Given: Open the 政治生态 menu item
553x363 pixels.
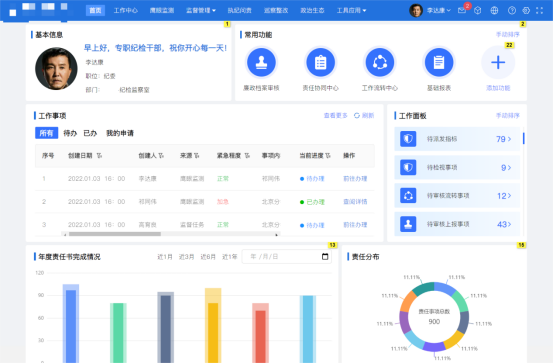Looking at the screenshot, I should click(312, 11).
